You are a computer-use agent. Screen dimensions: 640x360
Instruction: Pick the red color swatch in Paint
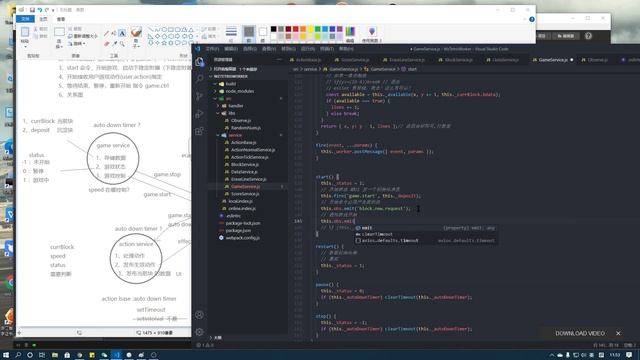[x=296, y=29]
